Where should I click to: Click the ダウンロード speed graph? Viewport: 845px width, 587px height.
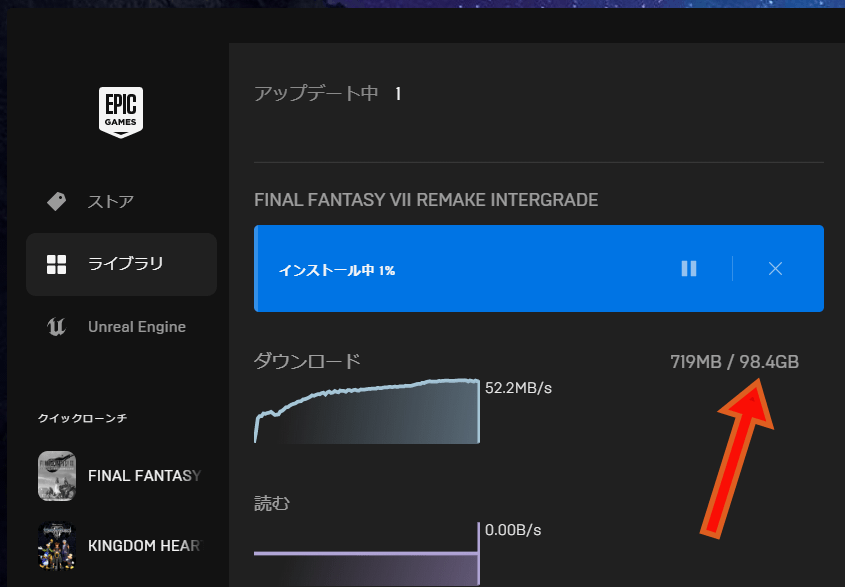click(366, 411)
